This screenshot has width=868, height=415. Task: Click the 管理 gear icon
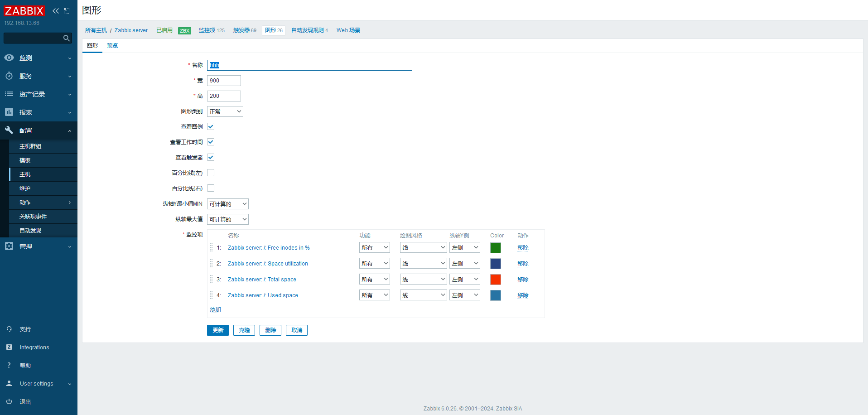[9, 246]
